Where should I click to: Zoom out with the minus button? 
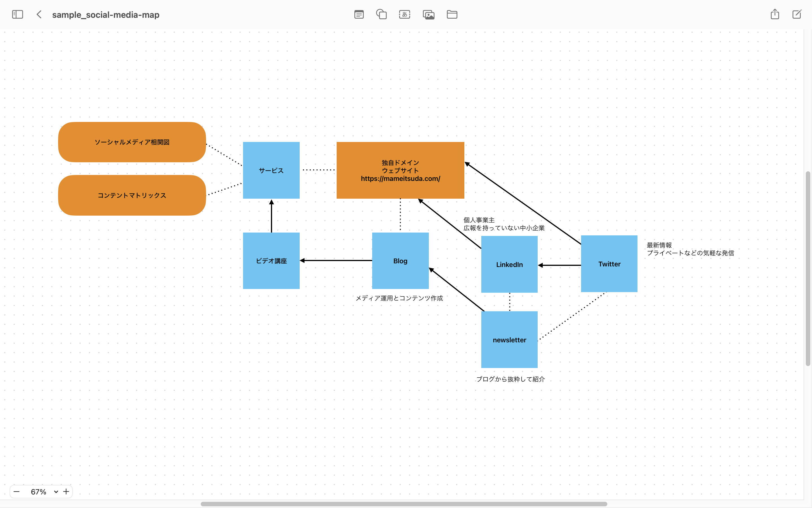pyautogui.click(x=16, y=492)
